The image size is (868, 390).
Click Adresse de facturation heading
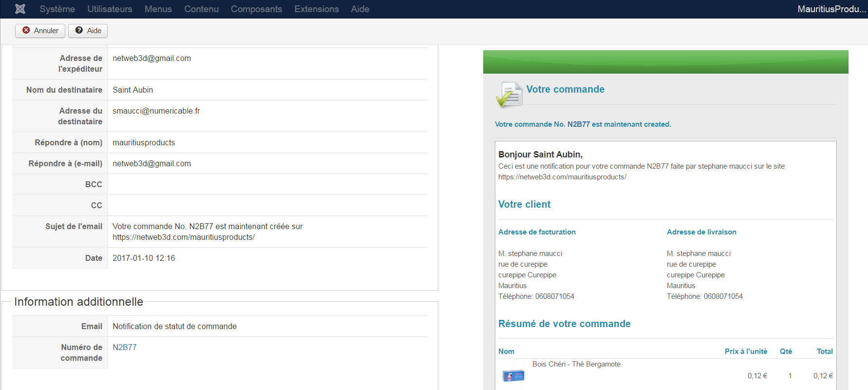pyautogui.click(x=537, y=232)
